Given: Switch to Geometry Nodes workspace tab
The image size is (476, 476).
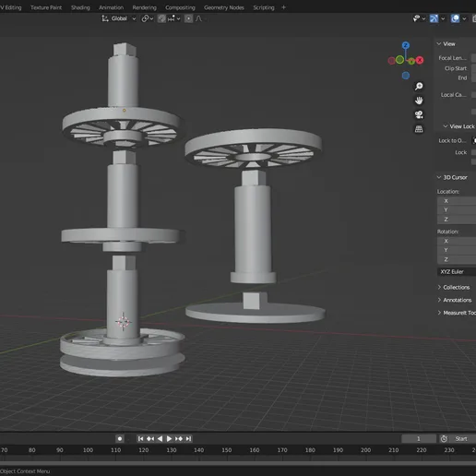Looking at the screenshot, I should (x=224, y=7).
